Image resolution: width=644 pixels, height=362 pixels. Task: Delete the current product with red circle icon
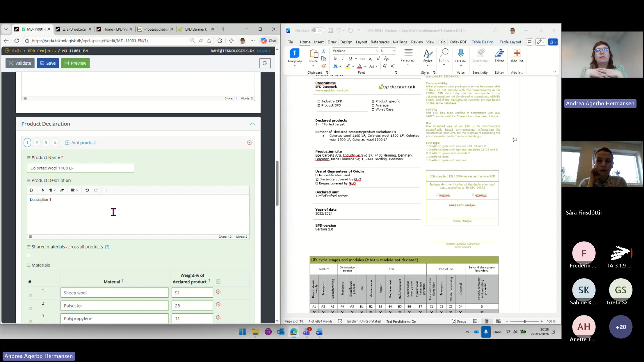(250, 142)
